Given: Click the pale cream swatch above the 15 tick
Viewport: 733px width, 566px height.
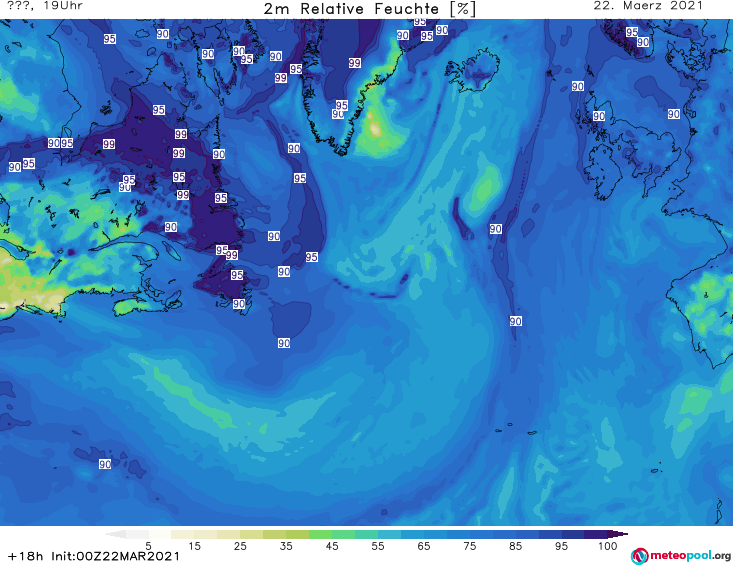Looking at the screenshot, I should click(x=182, y=534).
